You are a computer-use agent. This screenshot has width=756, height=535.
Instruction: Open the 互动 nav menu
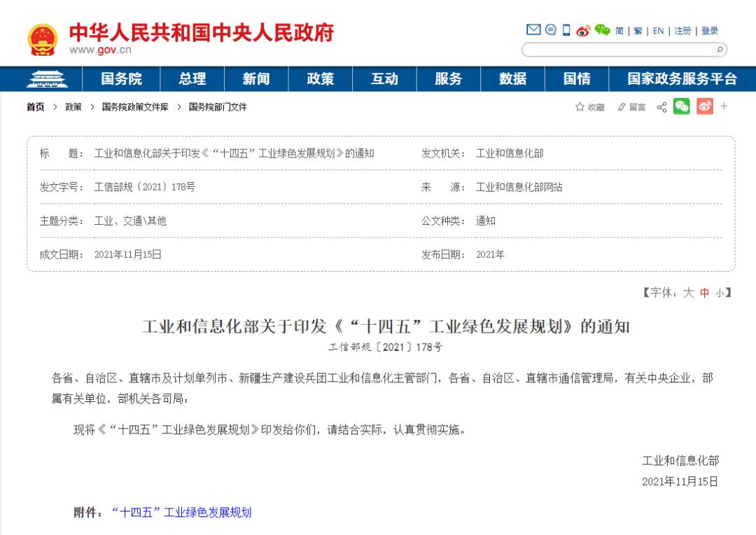(x=384, y=78)
